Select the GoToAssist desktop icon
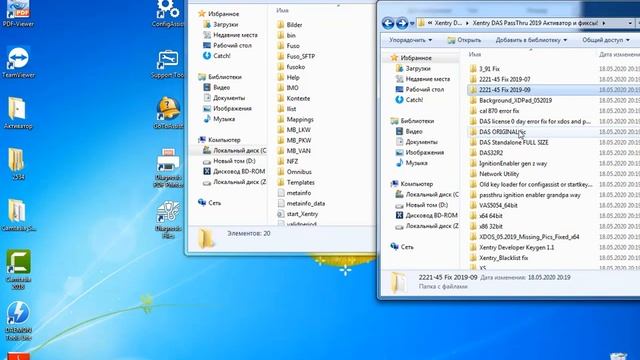This screenshot has width=640, height=360. coord(168,113)
